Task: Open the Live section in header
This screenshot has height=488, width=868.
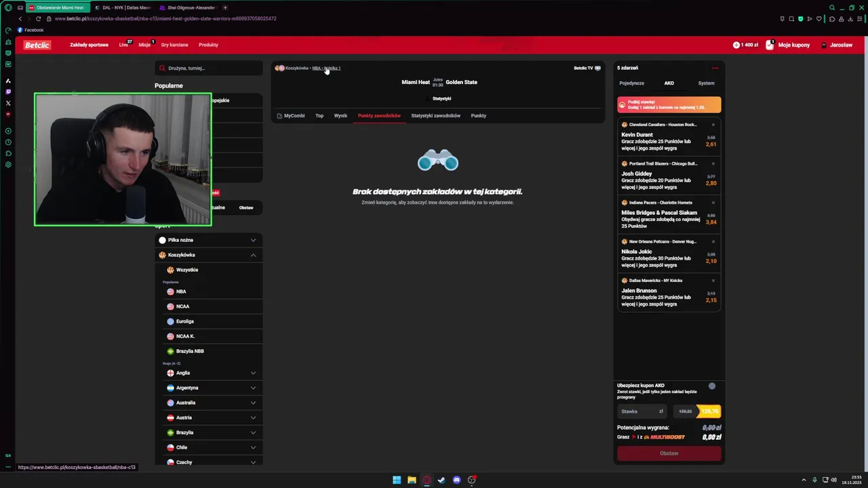Action: (123, 45)
